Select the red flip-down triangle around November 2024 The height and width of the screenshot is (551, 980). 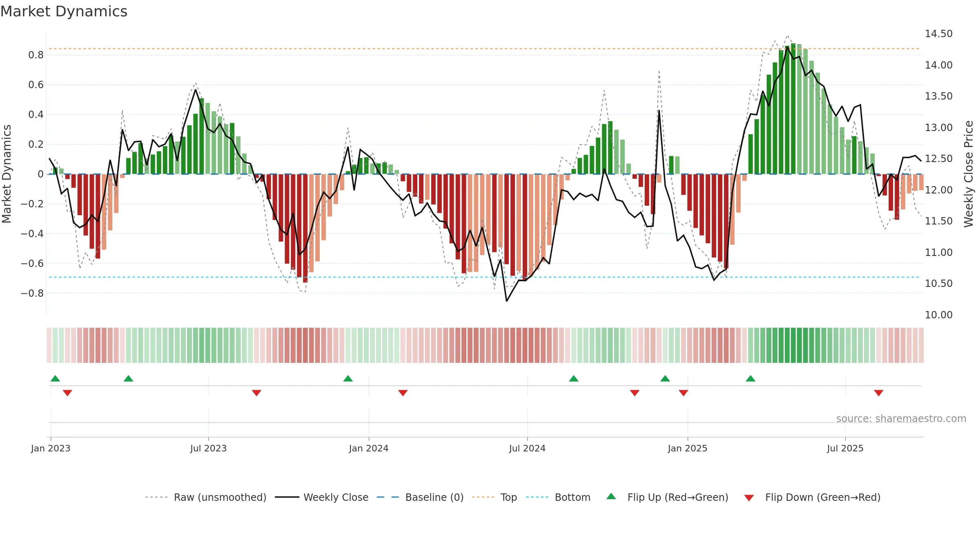click(635, 393)
